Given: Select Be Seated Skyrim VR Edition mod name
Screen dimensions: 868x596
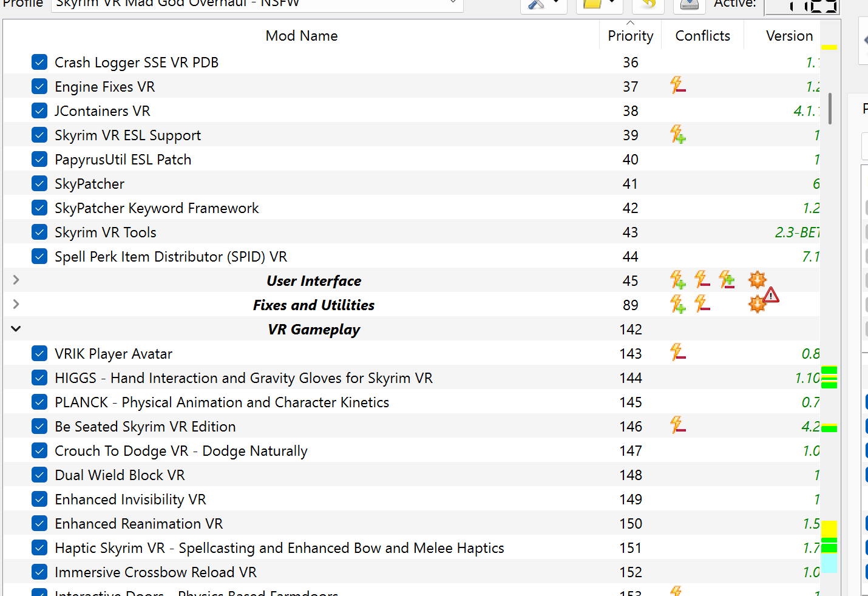Looking at the screenshot, I should (145, 427).
